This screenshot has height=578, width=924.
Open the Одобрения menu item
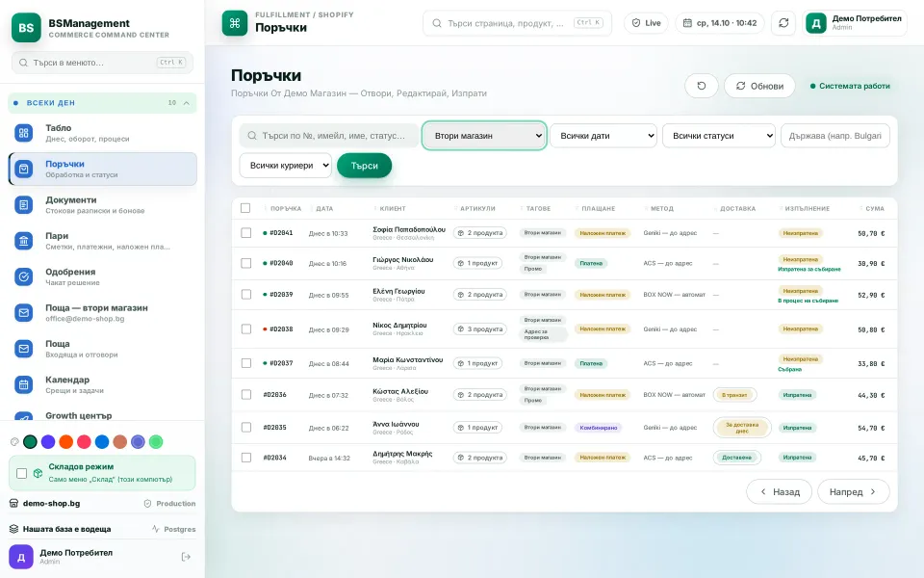[x=103, y=276]
